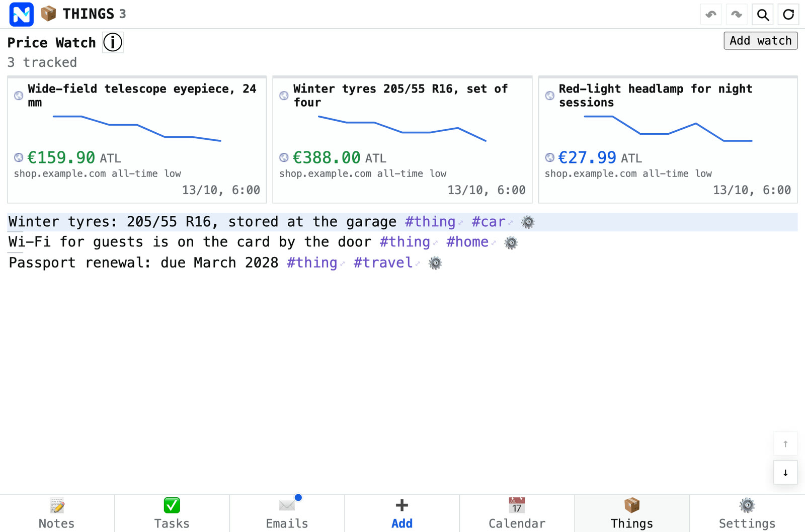Click the Add tab with plus sign
805x532 pixels.
click(x=402, y=513)
